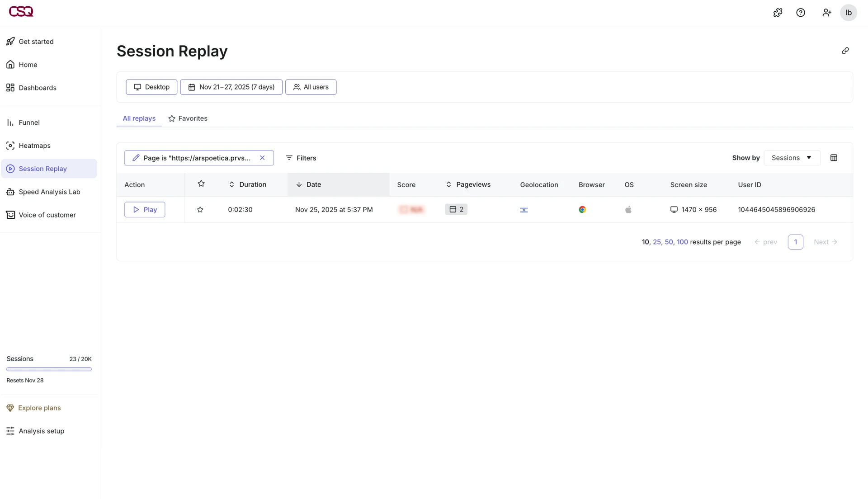The width and height of the screenshot is (868, 499).
Task: Copy page link via chain icon
Action: (845, 51)
